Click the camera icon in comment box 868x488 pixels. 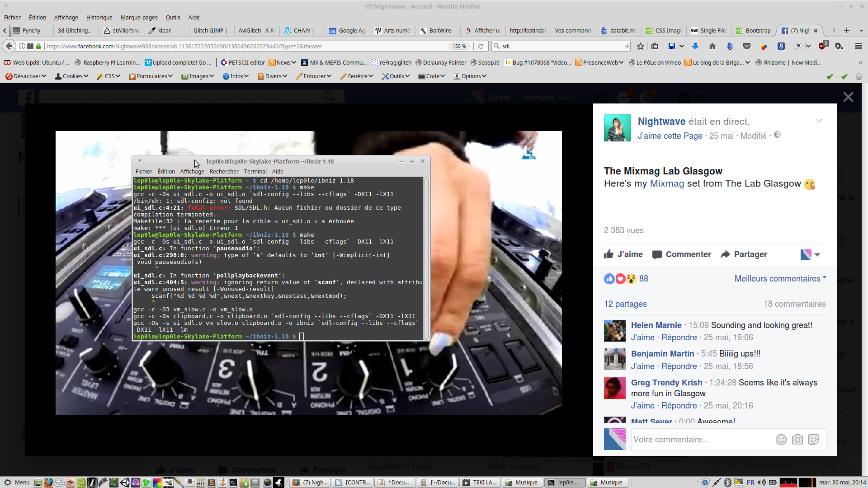tap(797, 440)
